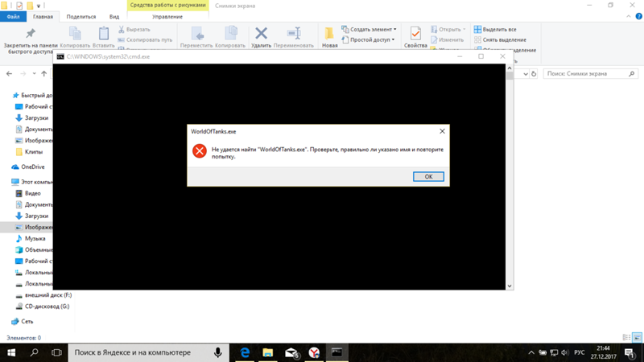The width and height of the screenshot is (644, 362).
Task: Click the Копировать icon in the clipboard group
Action: (75, 33)
